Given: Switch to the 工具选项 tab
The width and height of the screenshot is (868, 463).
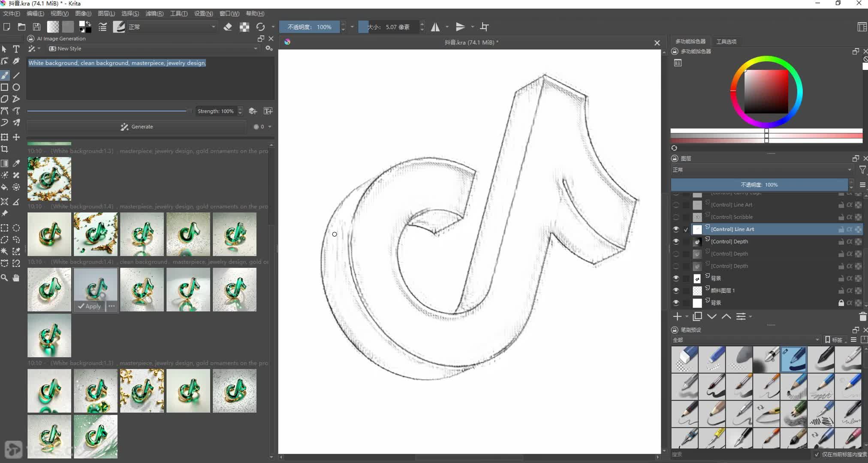Looking at the screenshot, I should tap(726, 42).
